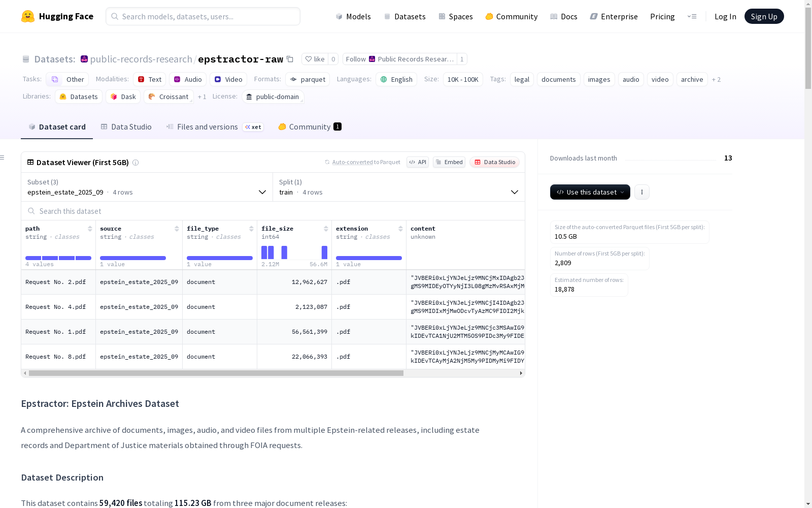Click the info icon beside Dataset Viewer title
812x508 pixels.
click(136, 163)
